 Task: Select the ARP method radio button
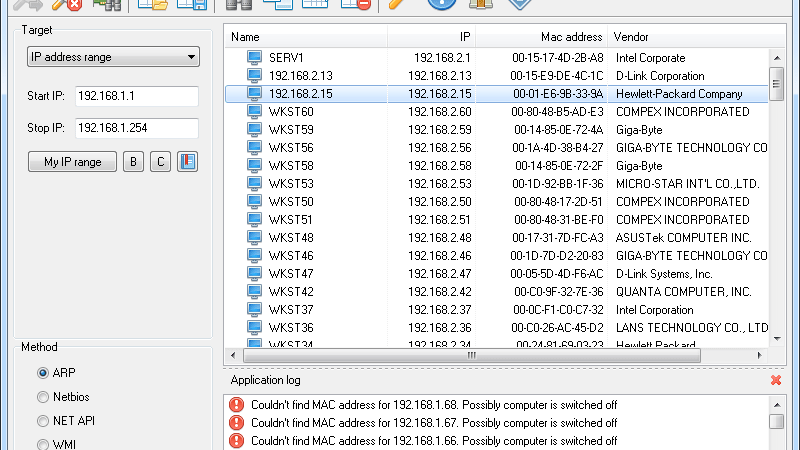43,373
